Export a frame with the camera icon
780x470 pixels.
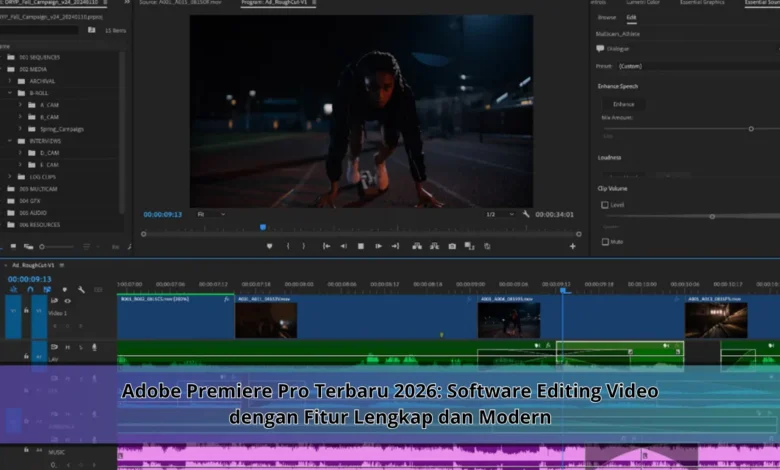(x=452, y=246)
